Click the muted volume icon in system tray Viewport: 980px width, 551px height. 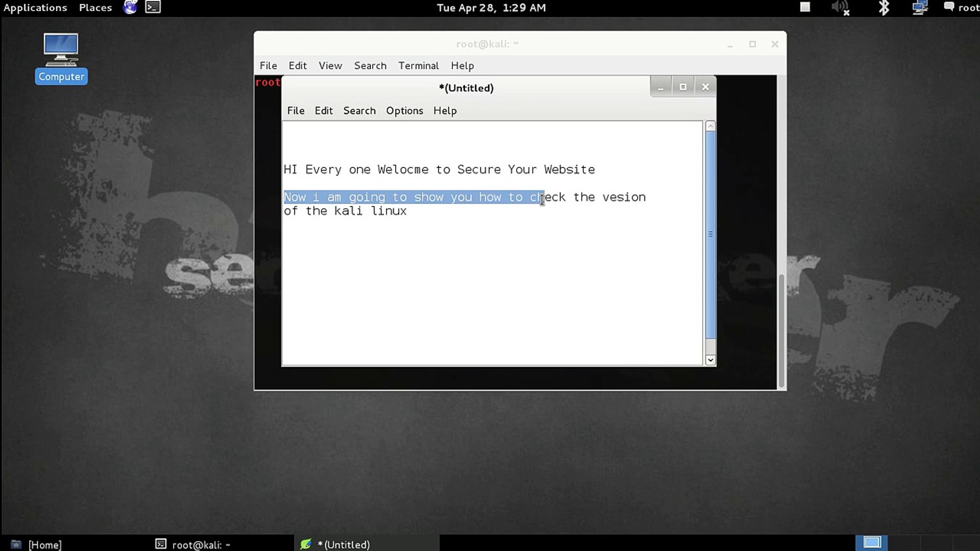840,8
